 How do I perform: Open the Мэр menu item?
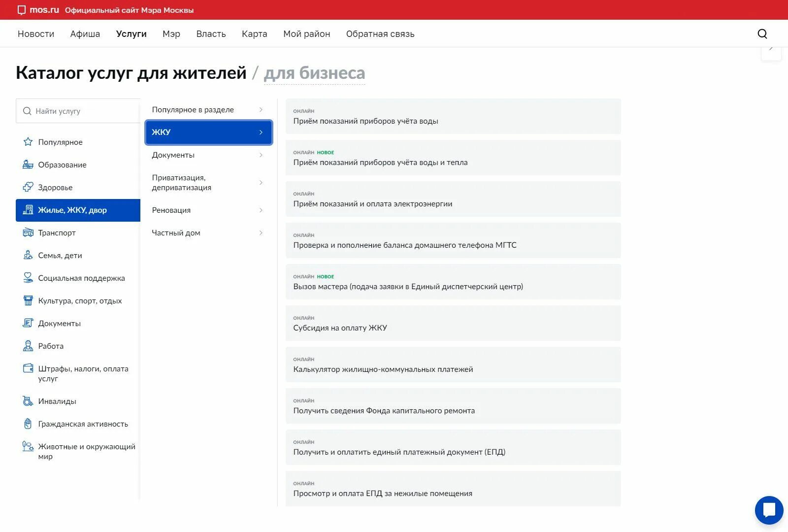[x=171, y=33]
